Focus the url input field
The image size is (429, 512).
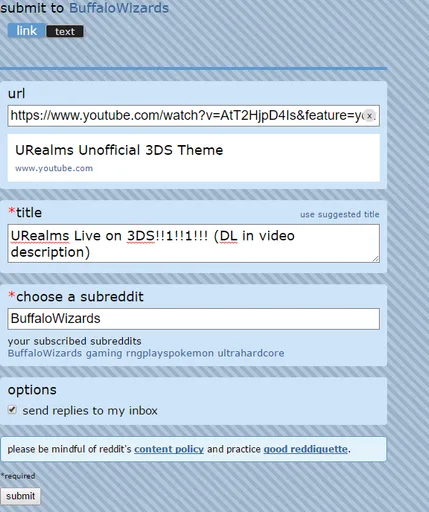pos(193,116)
